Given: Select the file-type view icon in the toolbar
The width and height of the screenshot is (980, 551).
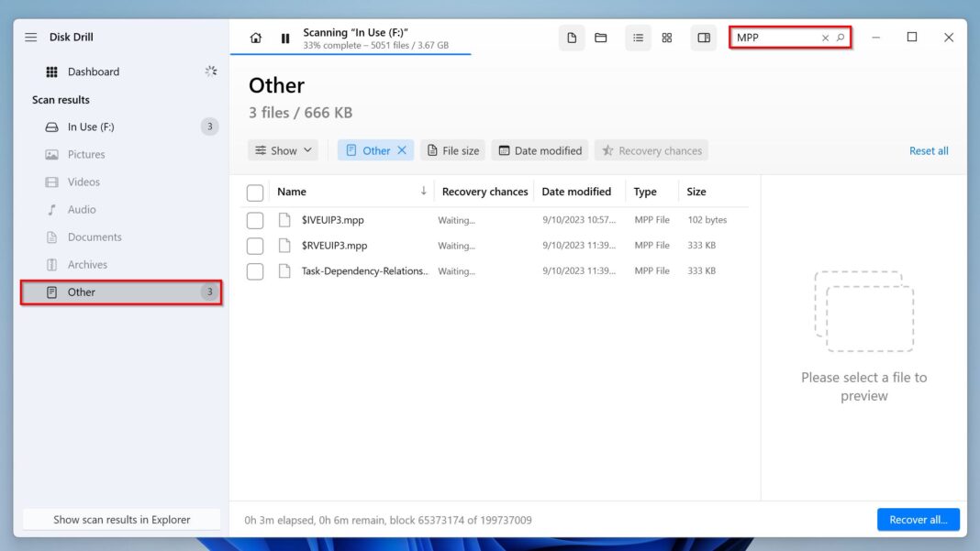Looking at the screenshot, I should [x=571, y=38].
